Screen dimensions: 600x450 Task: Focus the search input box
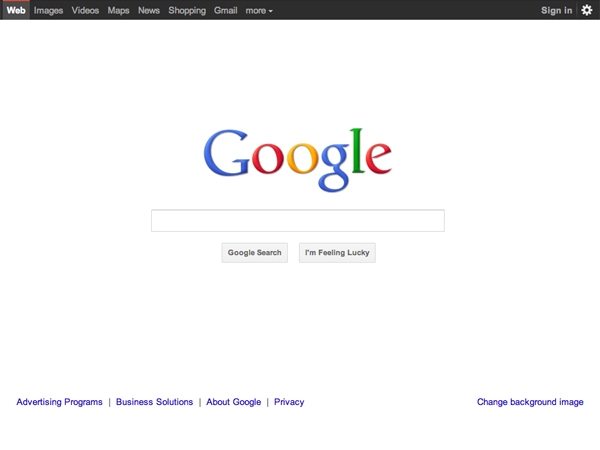[298, 220]
